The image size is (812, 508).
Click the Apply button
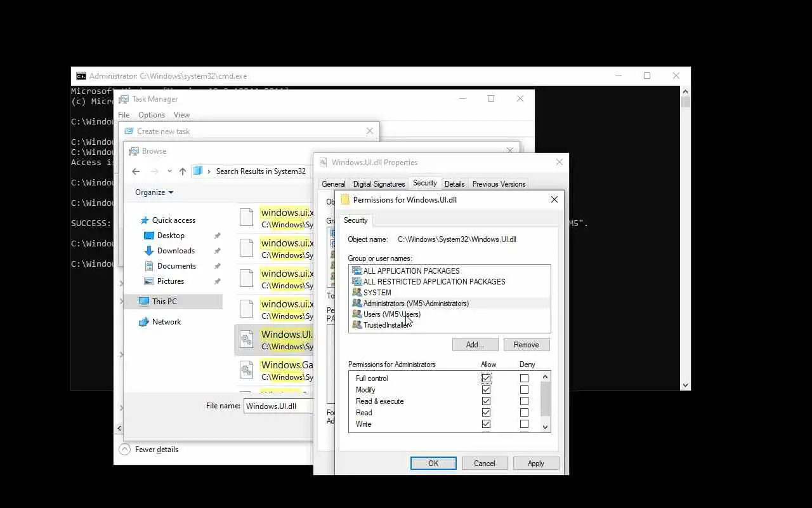click(536, 464)
